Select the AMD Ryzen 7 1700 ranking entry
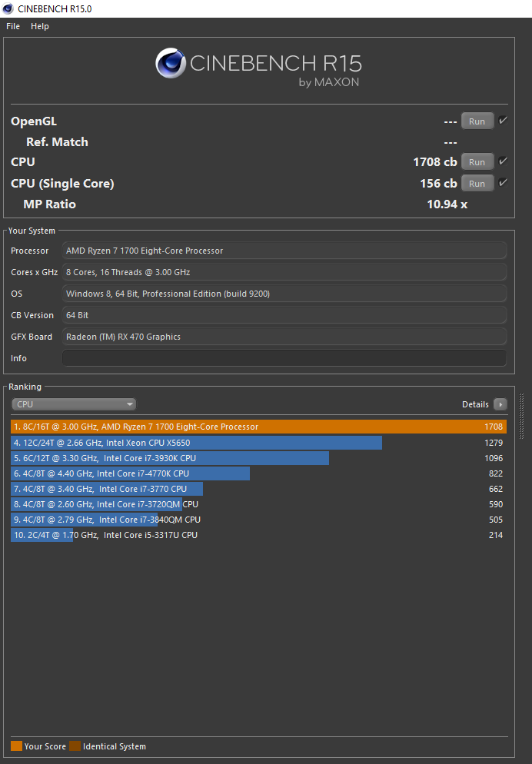This screenshot has width=532, height=764. (258, 427)
